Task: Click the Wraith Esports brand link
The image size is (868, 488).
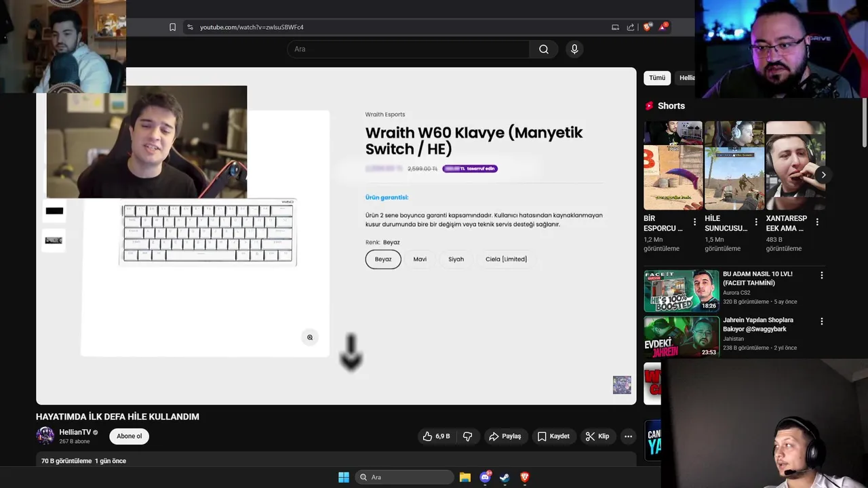Action: click(x=385, y=115)
